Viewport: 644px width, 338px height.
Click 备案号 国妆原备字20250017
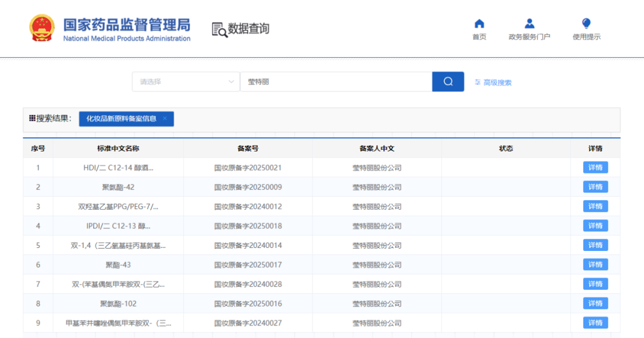pyautogui.click(x=247, y=265)
